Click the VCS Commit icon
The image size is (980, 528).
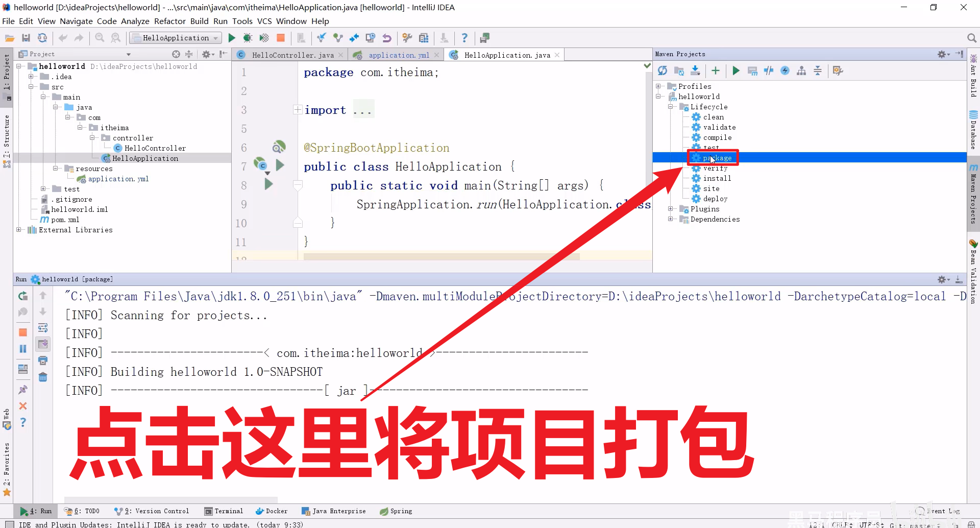[337, 38]
